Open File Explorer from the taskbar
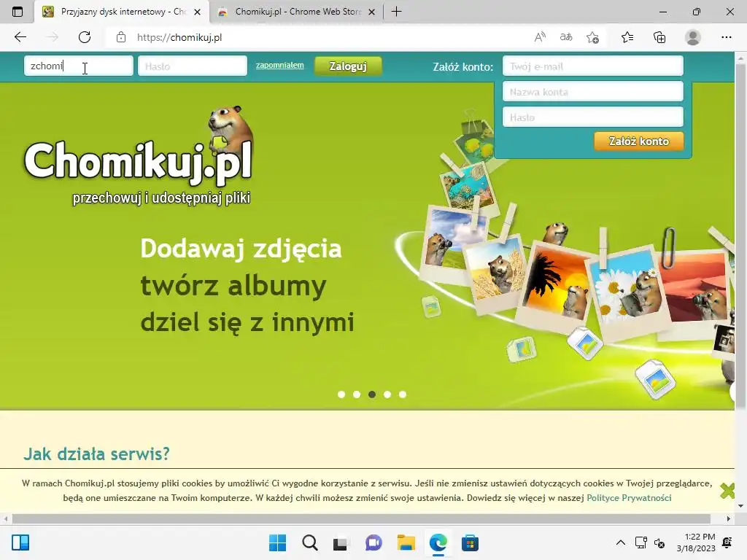The image size is (747, 560). (406, 542)
